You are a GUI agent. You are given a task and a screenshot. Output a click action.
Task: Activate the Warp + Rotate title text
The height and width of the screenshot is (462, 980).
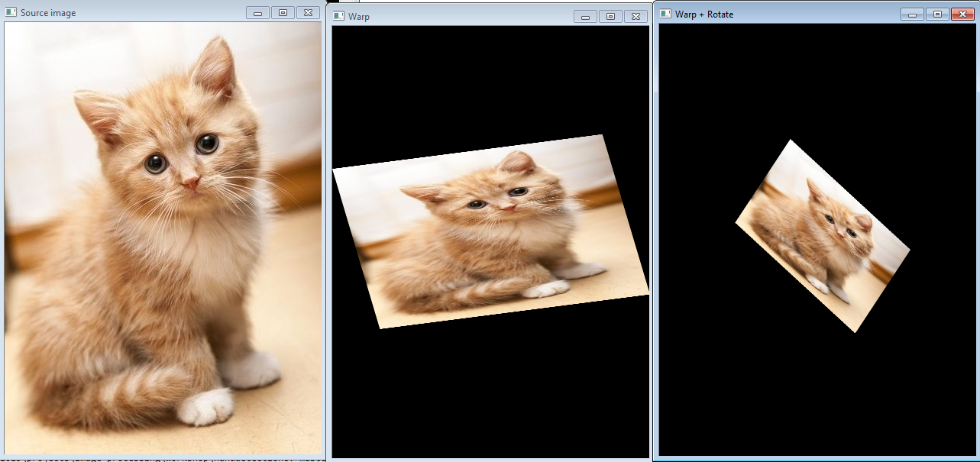point(704,15)
